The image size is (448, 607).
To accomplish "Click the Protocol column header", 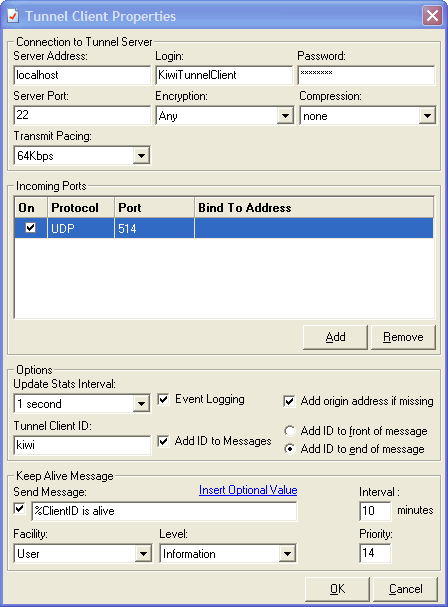I will [81, 208].
